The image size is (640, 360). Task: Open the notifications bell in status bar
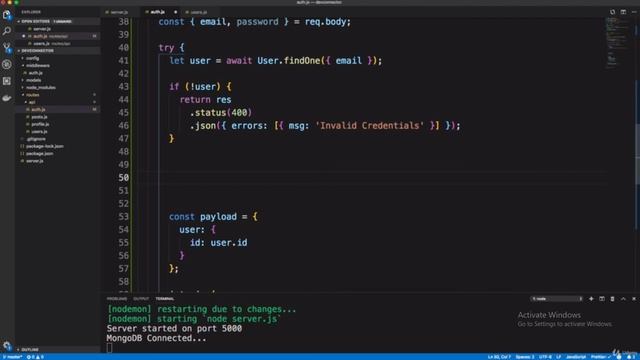tap(631, 357)
